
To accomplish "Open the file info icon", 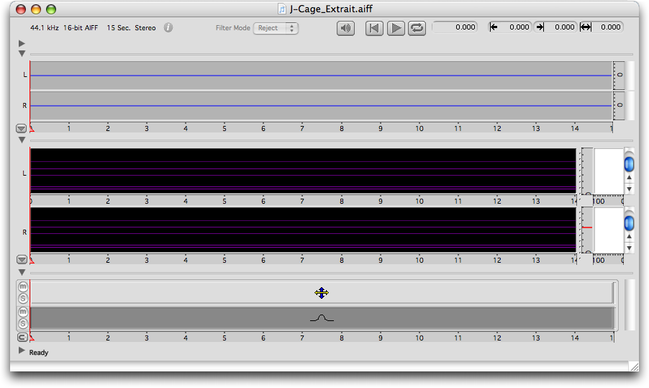I will coord(168,28).
